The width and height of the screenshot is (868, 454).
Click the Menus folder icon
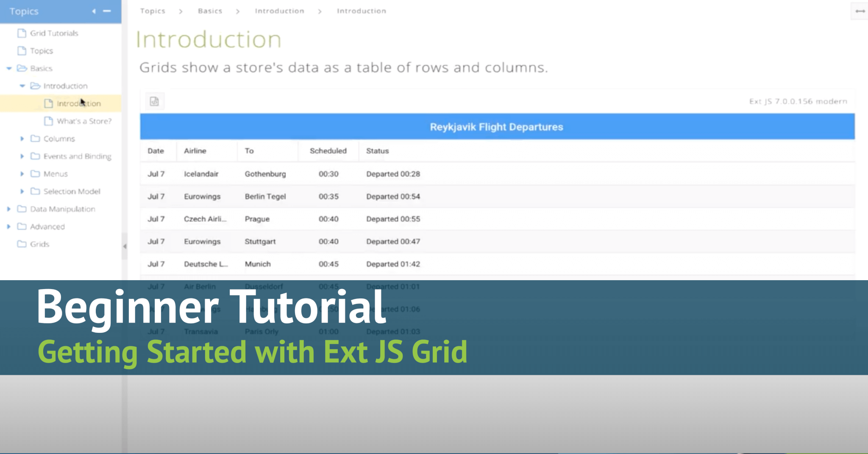tap(35, 174)
